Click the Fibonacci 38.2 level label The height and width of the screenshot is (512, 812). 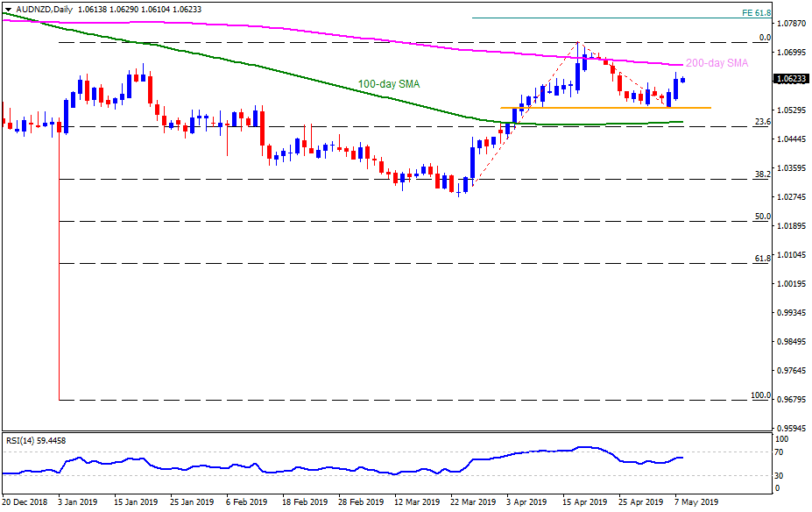[761, 174]
